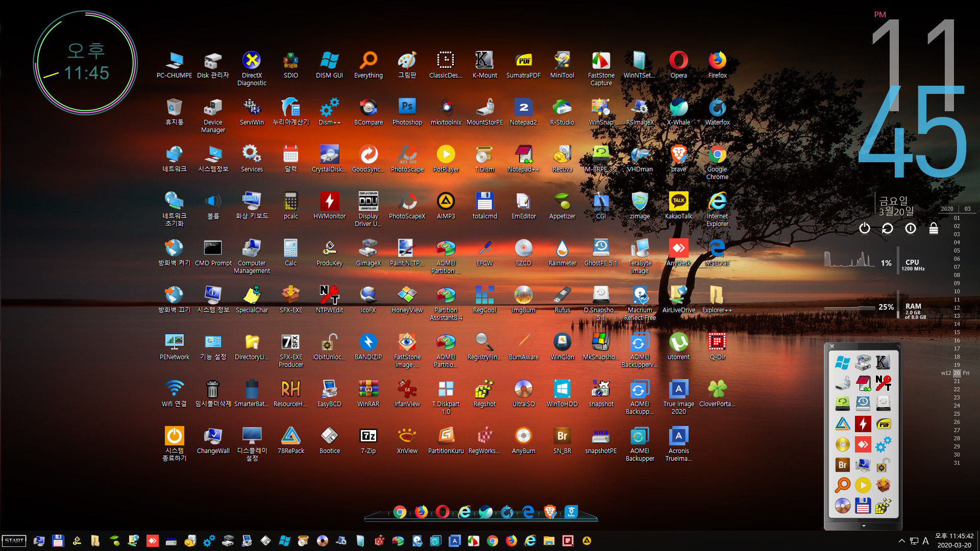980x551 pixels.
Task: Open Rufus desktop shortcut
Action: coord(562,299)
